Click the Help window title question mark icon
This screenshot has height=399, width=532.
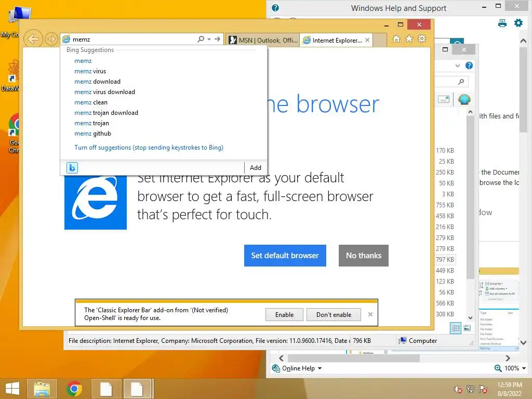click(275, 8)
